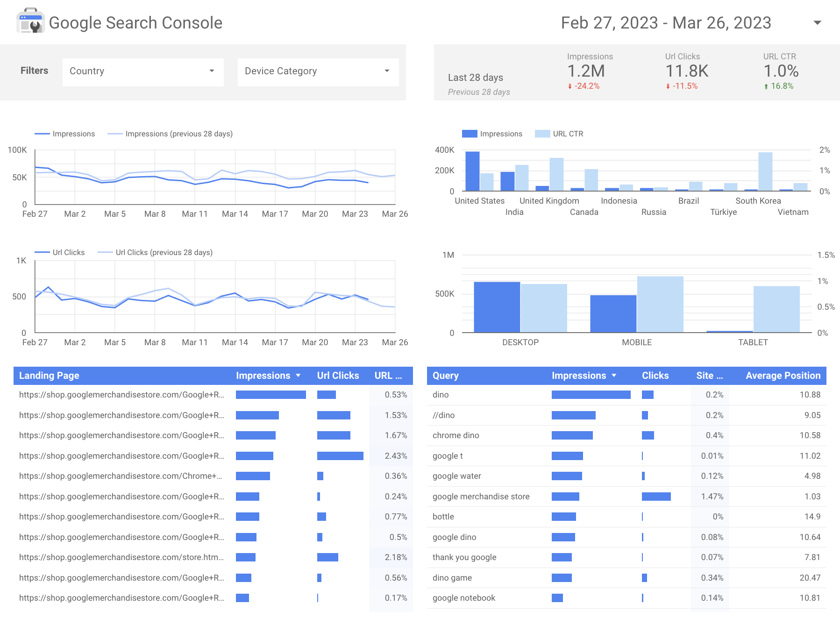Click the 'thank you google' query row
Viewport: 840px width, 625px height.
pyautogui.click(x=626, y=557)
